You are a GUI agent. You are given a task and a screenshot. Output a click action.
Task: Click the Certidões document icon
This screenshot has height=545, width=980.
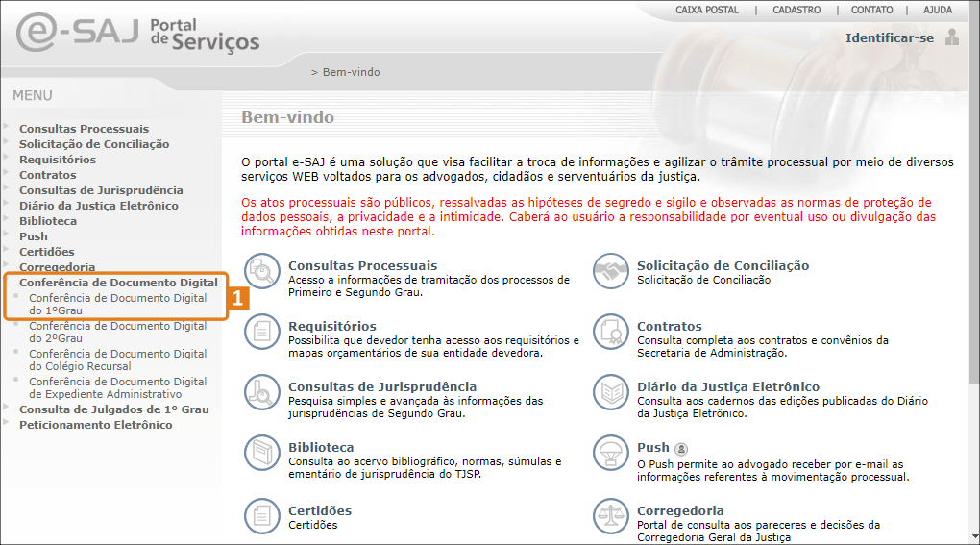(262, 515)
